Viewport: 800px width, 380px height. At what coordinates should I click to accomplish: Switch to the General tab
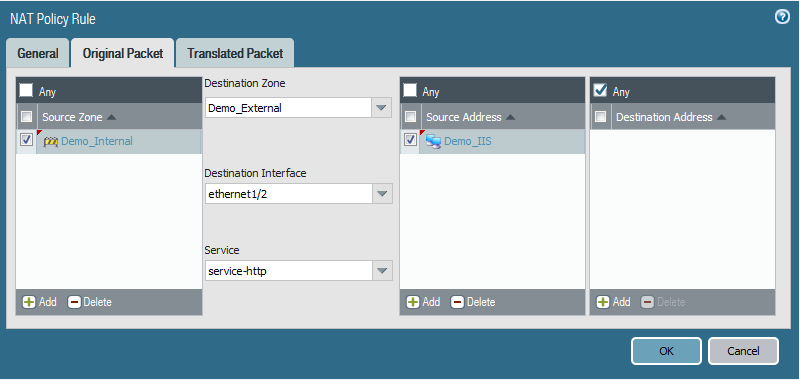coord(38,53)
